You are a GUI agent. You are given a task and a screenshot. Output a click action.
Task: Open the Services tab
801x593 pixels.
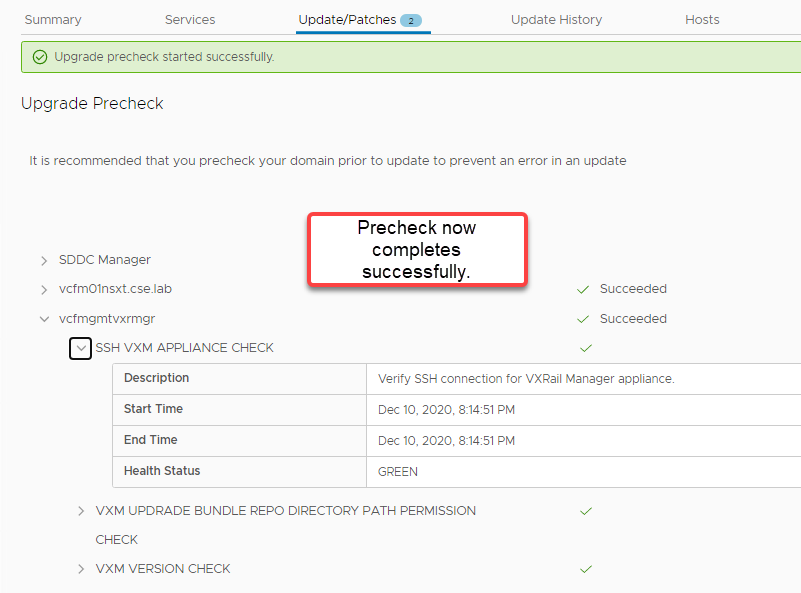point(190,20)
